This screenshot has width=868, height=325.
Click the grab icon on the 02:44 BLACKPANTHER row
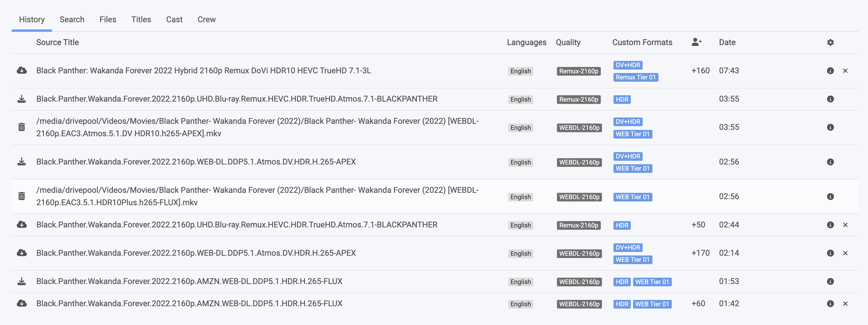click(22, 225)
